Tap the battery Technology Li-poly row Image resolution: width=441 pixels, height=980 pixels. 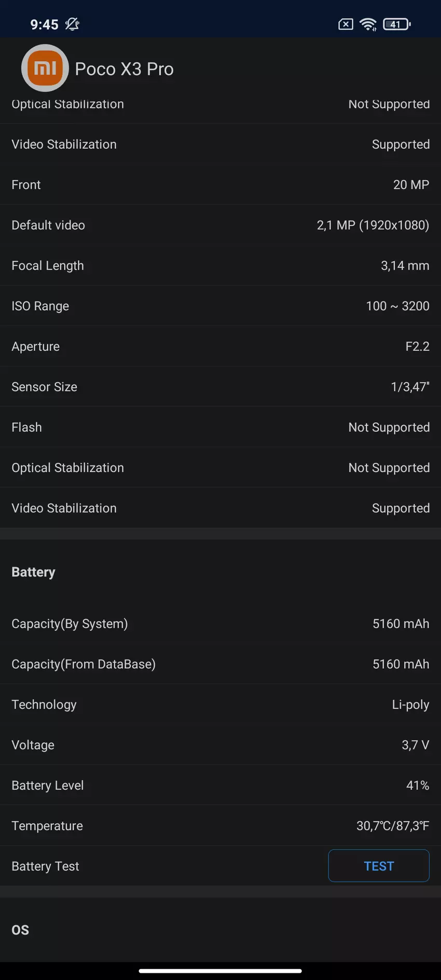(220, 705)
